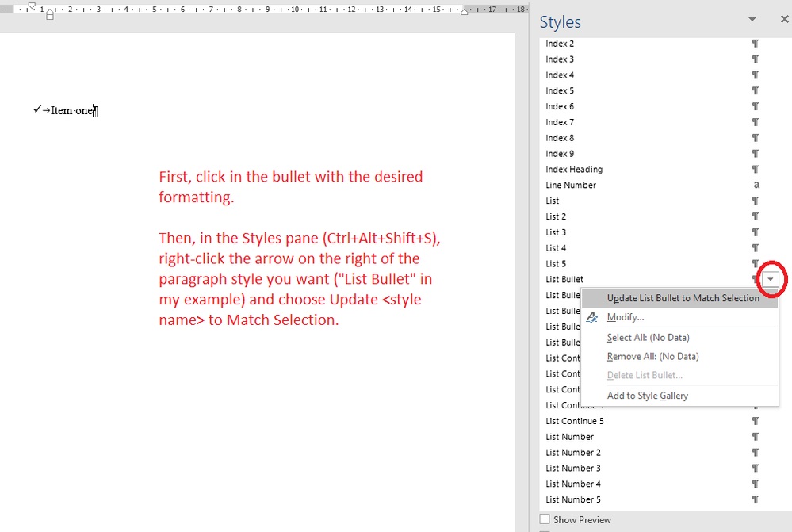Click the left indent marker on ruler
Screen dimensions: 792x532
49,16
